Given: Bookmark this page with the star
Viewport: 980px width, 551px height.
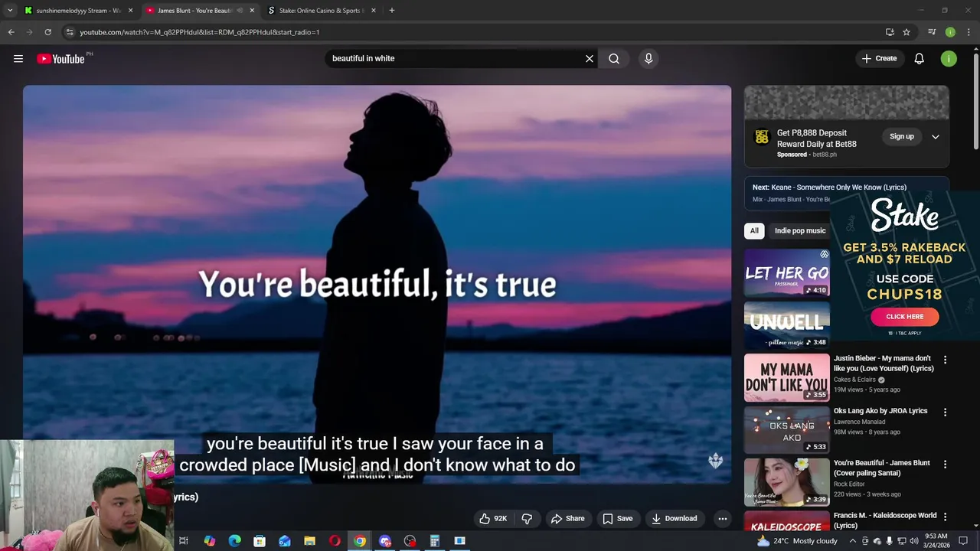Looking at the screenshot, I should (x=906, y=32).
